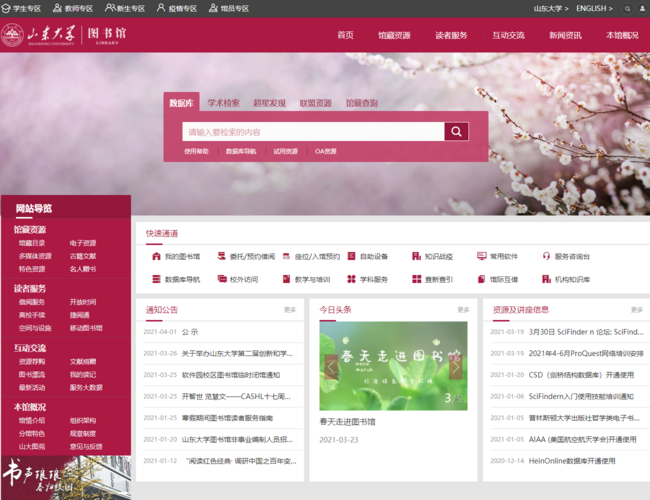Open 教师专区 in top bar

point(73,8)
